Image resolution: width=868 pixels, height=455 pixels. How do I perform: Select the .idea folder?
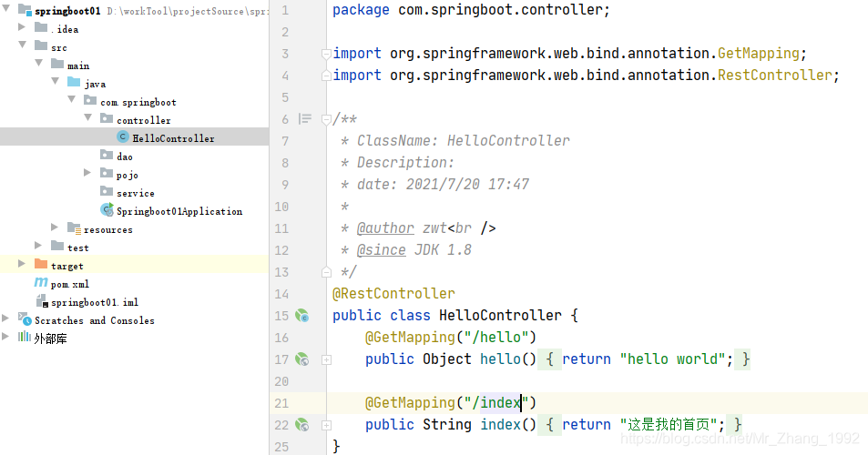[65, 29]
